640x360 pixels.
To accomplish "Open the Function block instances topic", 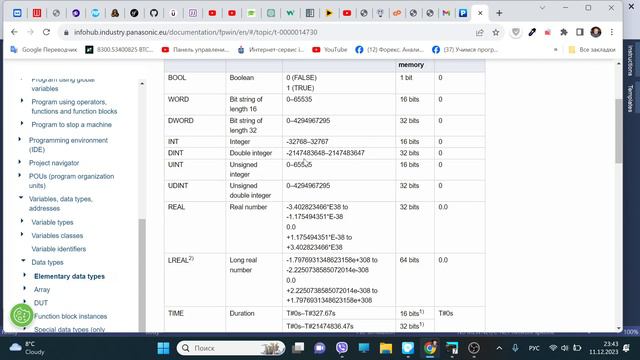I will (71, 316).
